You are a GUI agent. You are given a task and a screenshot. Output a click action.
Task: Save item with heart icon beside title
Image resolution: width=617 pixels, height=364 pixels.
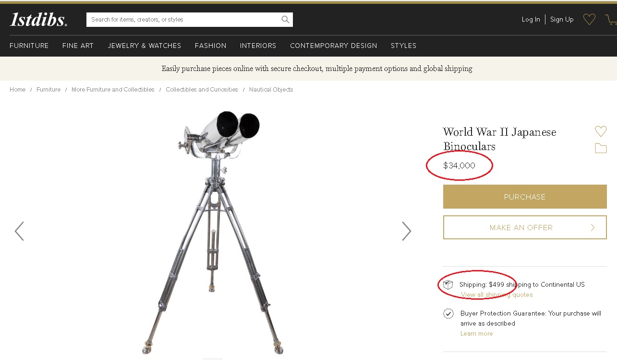(x=601, y=131)
